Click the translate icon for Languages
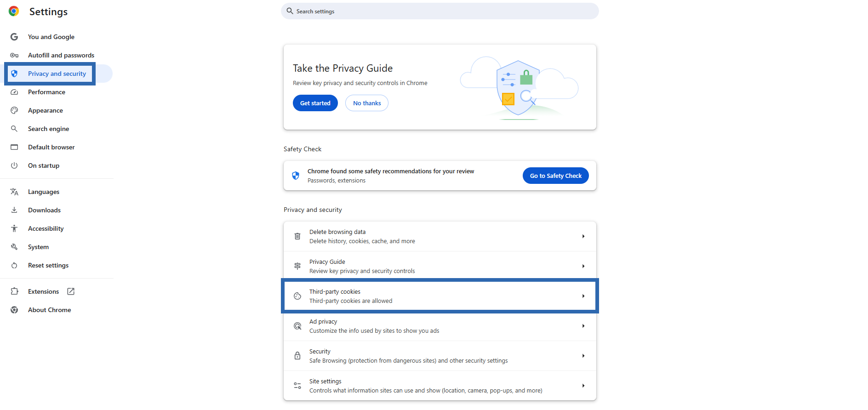This screenshot has width=868, height=410. (x=14, y=192)
